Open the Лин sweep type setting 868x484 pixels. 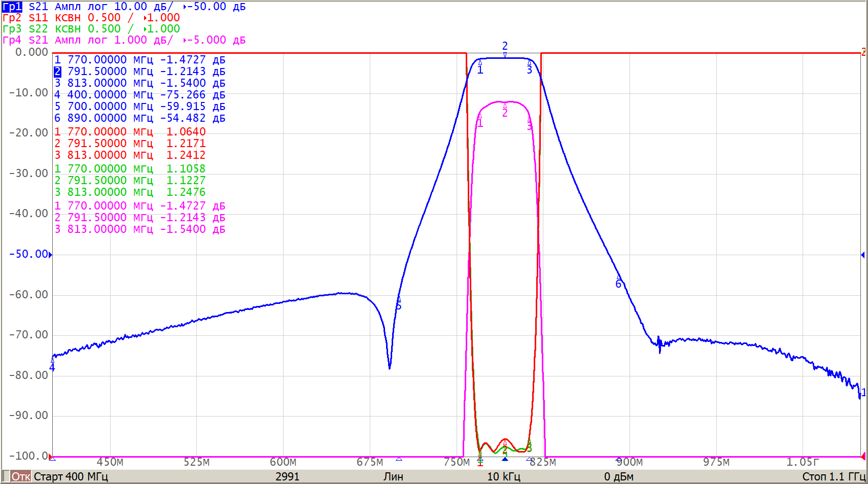(x=393, y=477)
